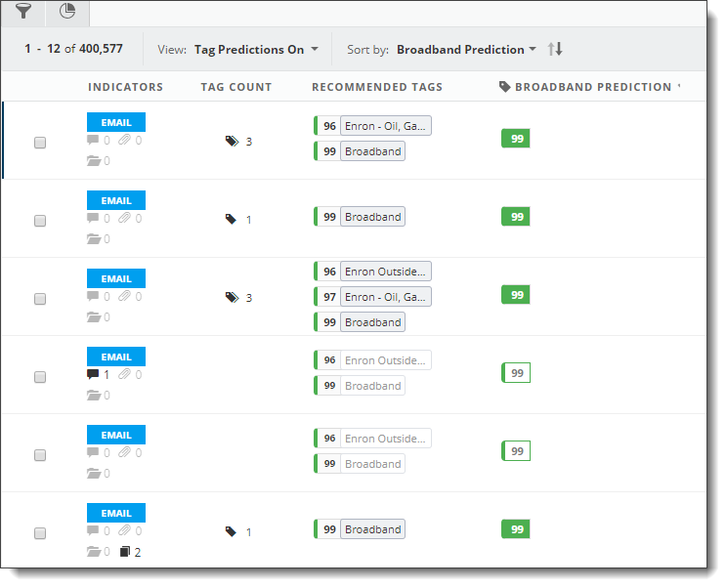Screen dimensions: 727x588
Task: Click the comment icon showing 1 in fourth row
Action: 93,374
